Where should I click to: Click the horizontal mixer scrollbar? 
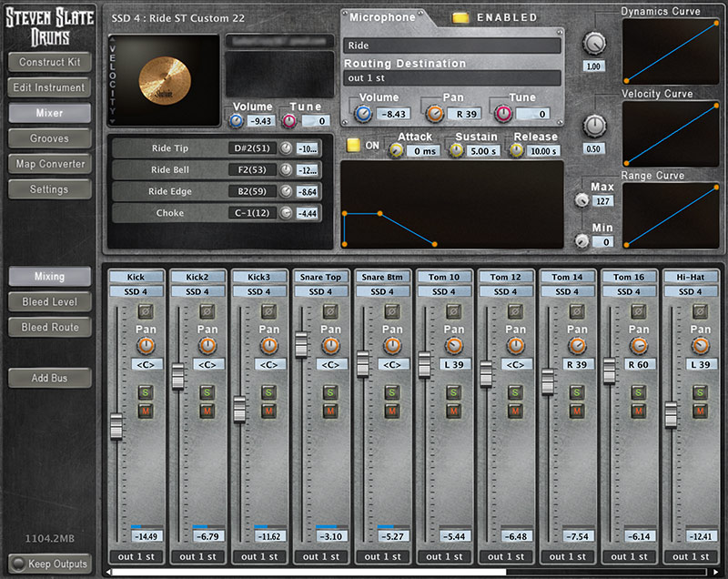[308, 572]
